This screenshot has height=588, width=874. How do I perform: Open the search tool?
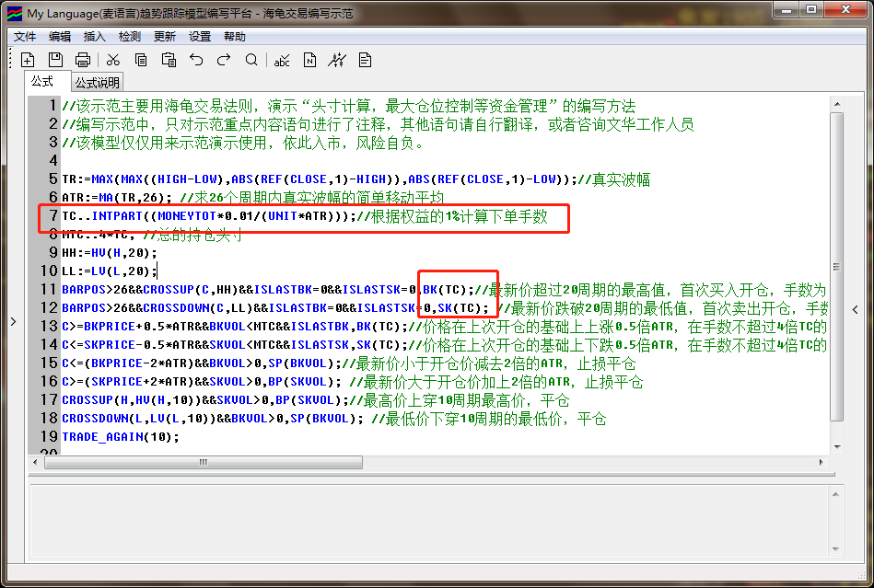coord(251,60)
